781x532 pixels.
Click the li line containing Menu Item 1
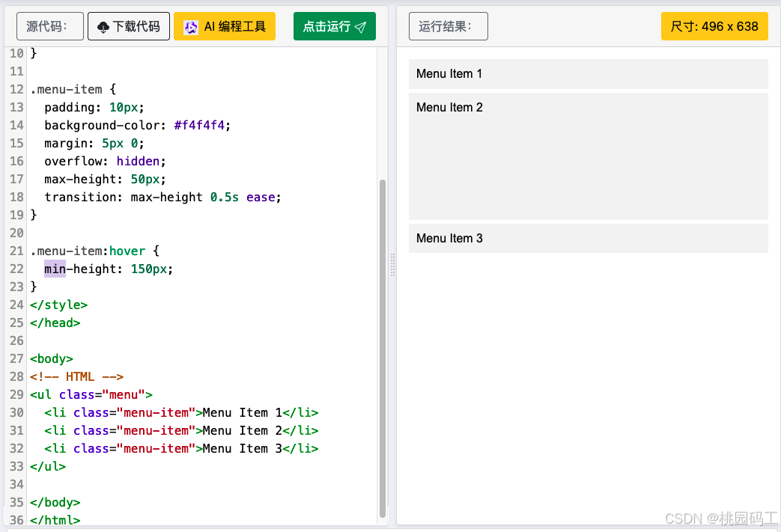[181, 412]
